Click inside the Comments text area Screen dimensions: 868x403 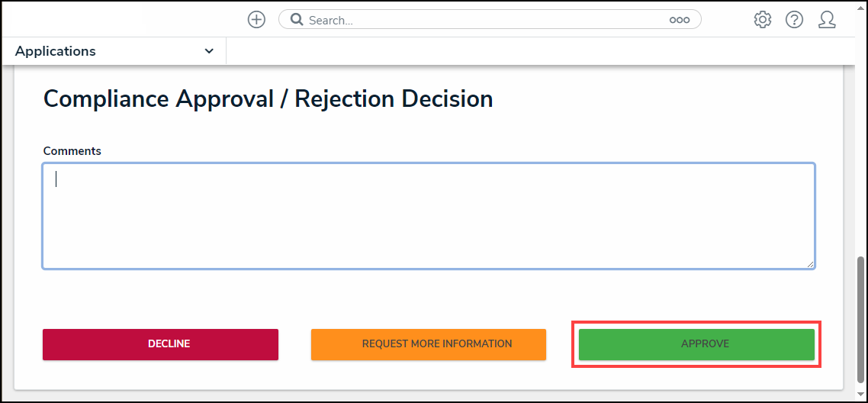(427, 216)
